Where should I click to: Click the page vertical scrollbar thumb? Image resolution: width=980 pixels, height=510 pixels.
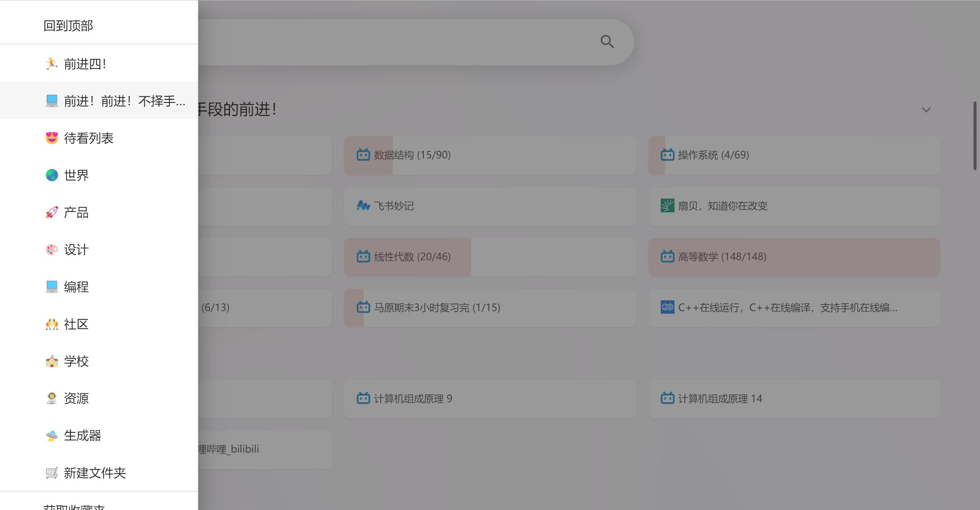(975, 136)
